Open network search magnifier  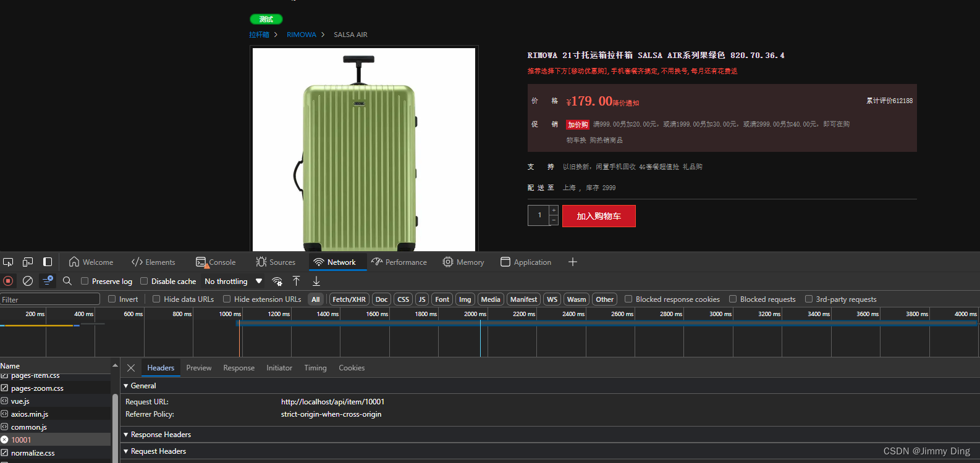tap(67, 281)
